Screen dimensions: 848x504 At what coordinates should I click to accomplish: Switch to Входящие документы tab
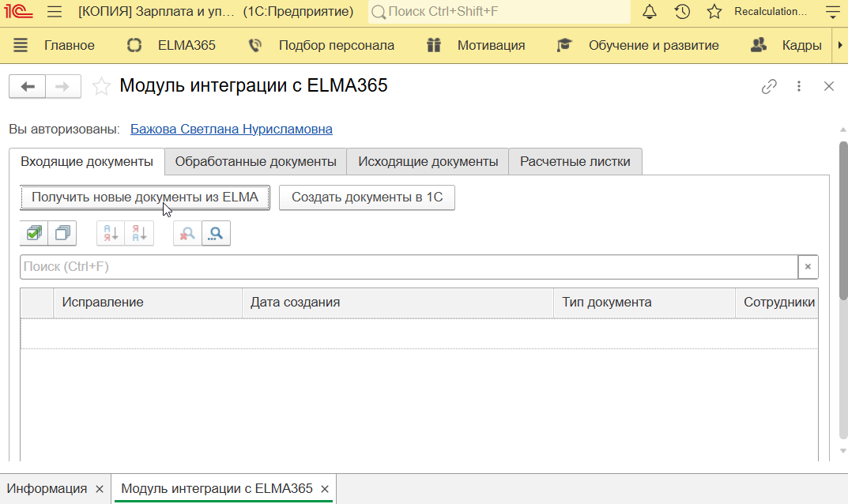[86, 162]
